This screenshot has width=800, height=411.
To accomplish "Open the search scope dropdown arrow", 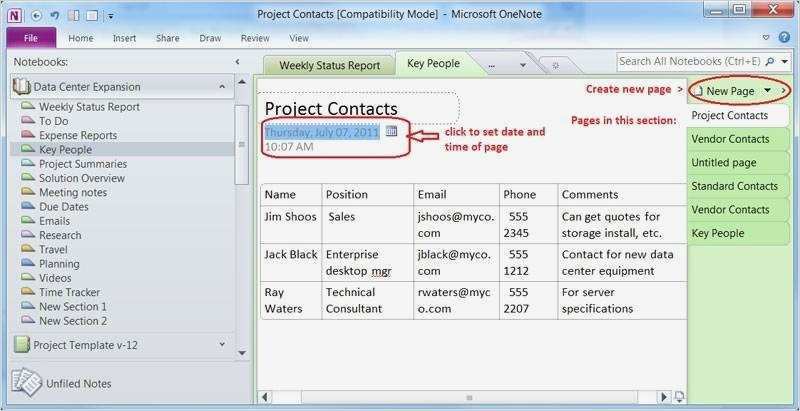I will (x=784, y=62).
